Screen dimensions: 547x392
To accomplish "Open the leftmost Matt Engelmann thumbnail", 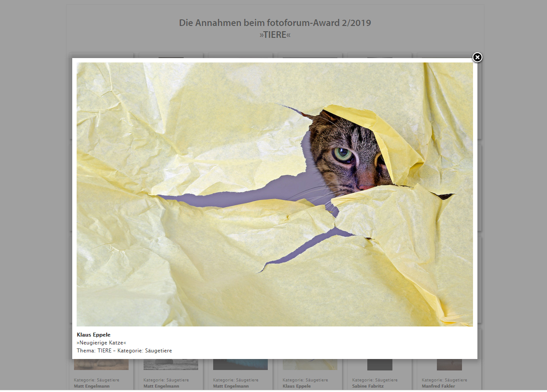I will tap(101, 365).
